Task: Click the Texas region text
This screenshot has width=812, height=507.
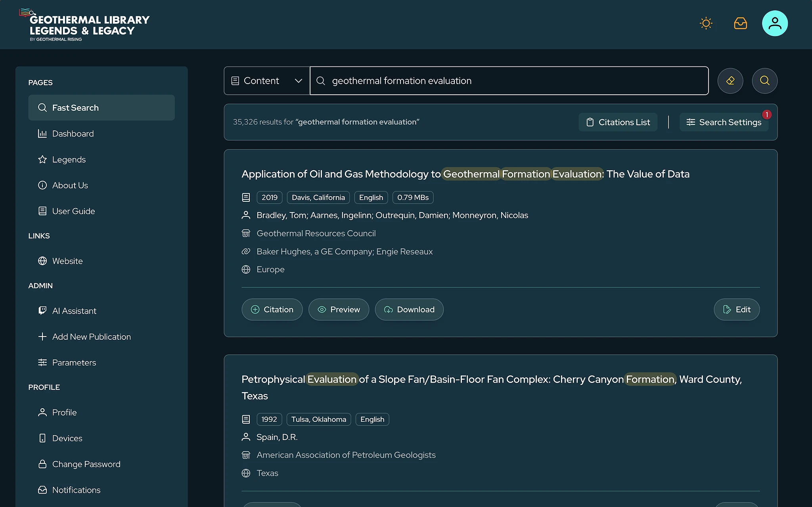Action: tap(267, 473)
